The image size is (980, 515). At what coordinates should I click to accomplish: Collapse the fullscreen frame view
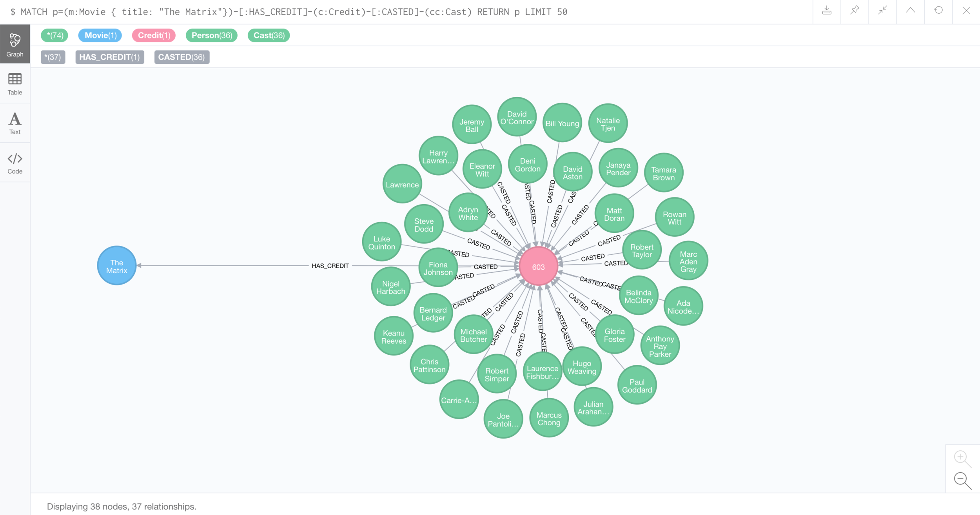882,11
